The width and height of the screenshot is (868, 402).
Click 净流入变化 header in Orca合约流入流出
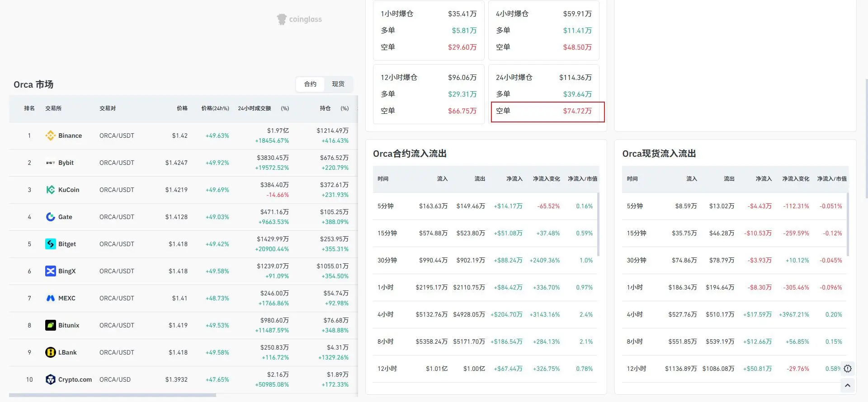coord(546,179)
